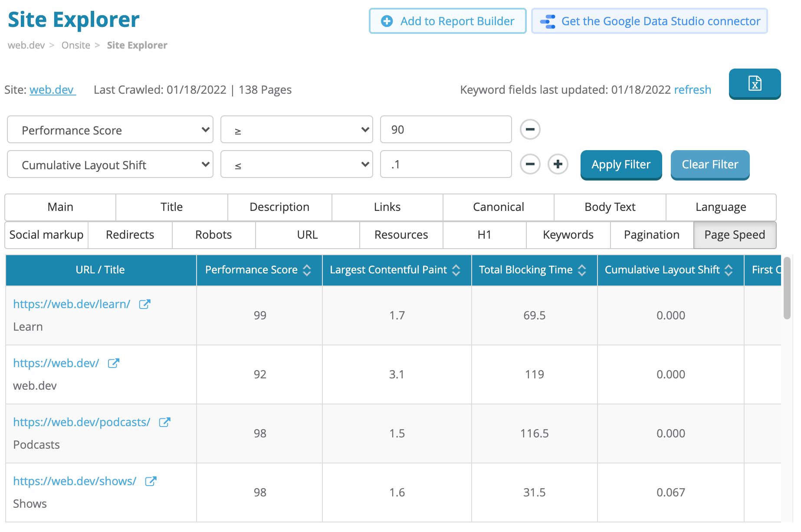Screen dimensions: 801x532
Task: Switch to the Keywords tab
Action: tap(568, 235)
